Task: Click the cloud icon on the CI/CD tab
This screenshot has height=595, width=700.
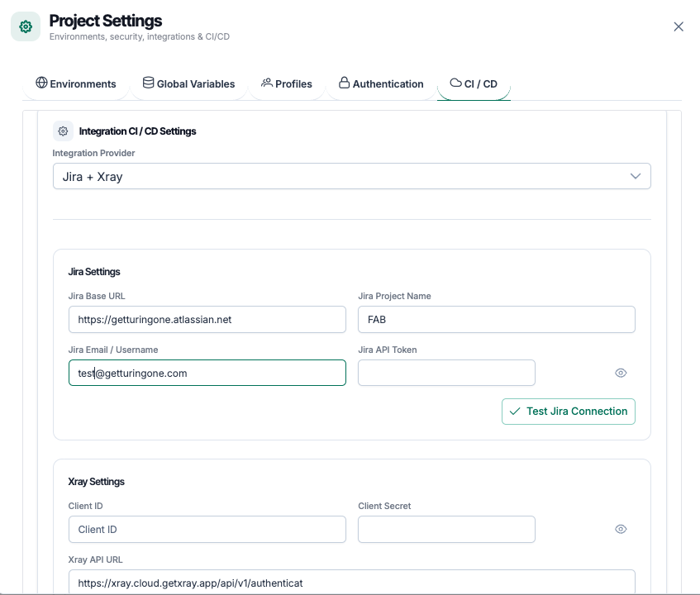Action: 456,83
